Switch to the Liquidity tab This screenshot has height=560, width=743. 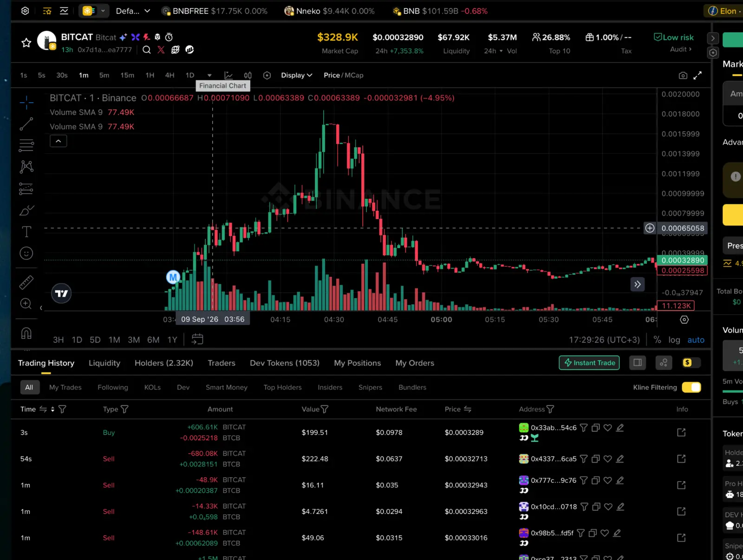coord(104,363)
